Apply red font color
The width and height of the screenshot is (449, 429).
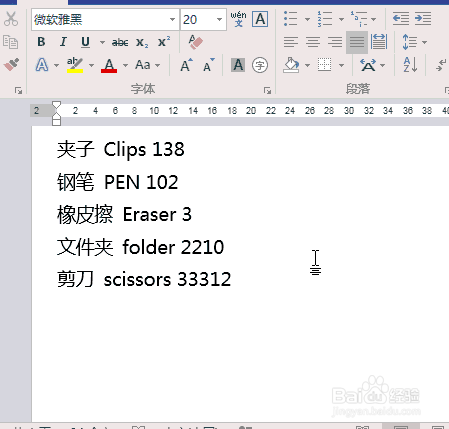coord(109,65)
